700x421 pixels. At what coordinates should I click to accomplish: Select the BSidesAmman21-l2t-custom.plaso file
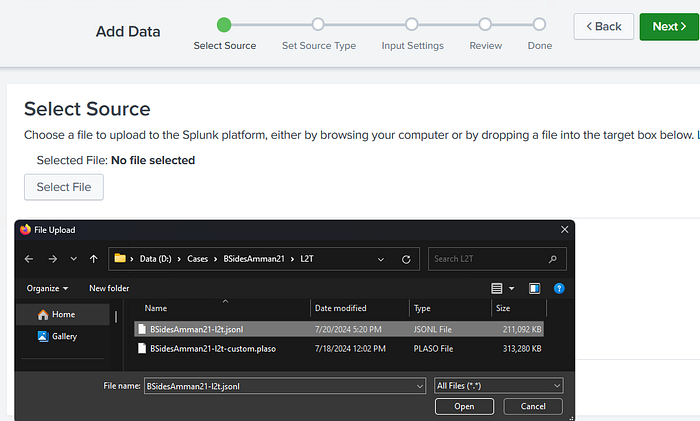(x=339, y=349)
